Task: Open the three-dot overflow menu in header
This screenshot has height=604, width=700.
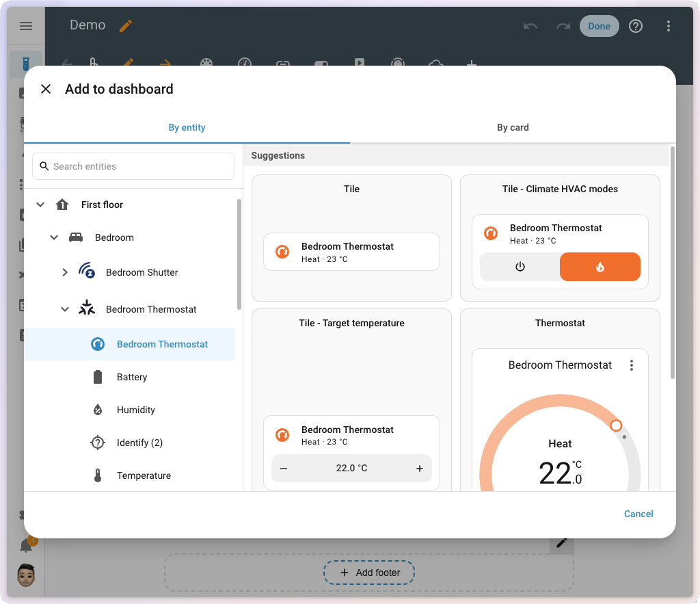Action: pos(669,26)
